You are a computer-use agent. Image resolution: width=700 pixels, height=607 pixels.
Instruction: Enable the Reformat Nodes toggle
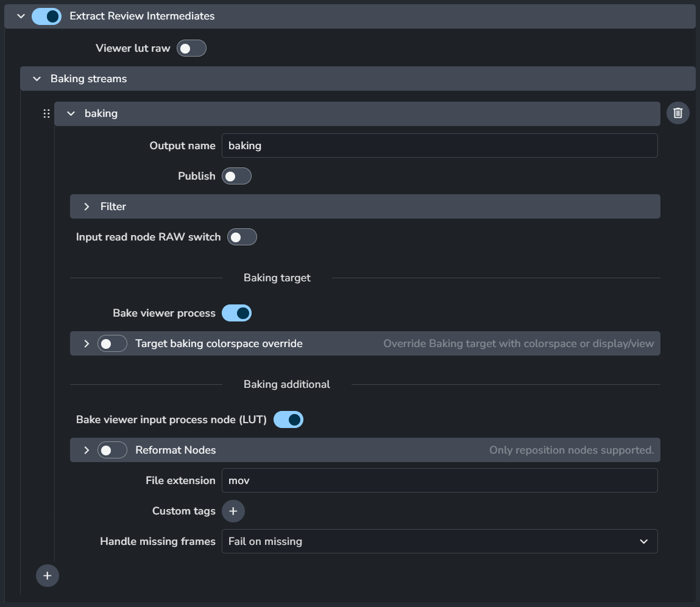tap(113, 450)
